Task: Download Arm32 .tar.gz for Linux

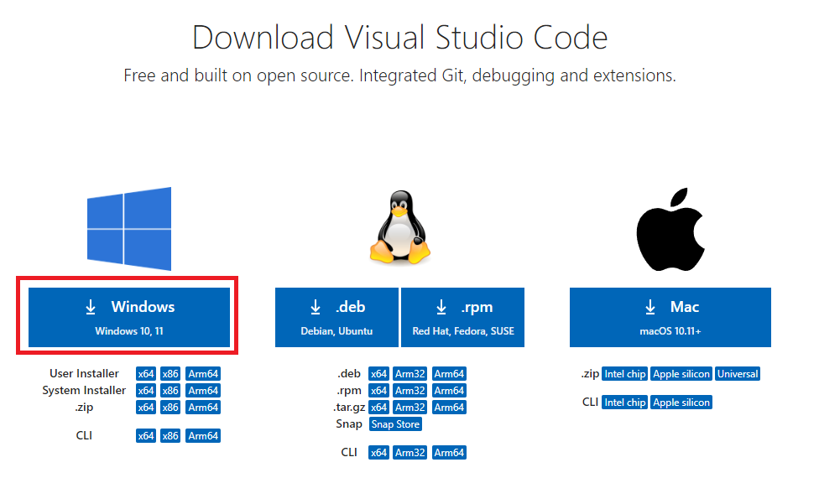Action: click(x=409, y=407)
